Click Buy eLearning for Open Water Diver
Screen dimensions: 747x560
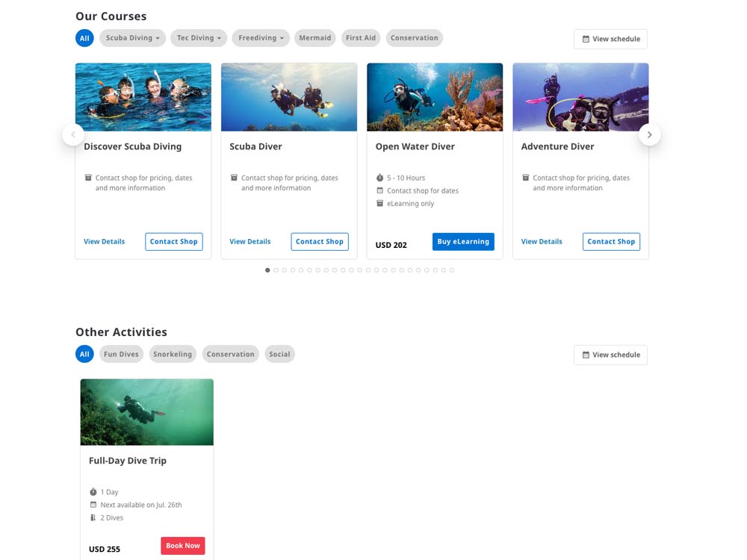pos(463,241)
